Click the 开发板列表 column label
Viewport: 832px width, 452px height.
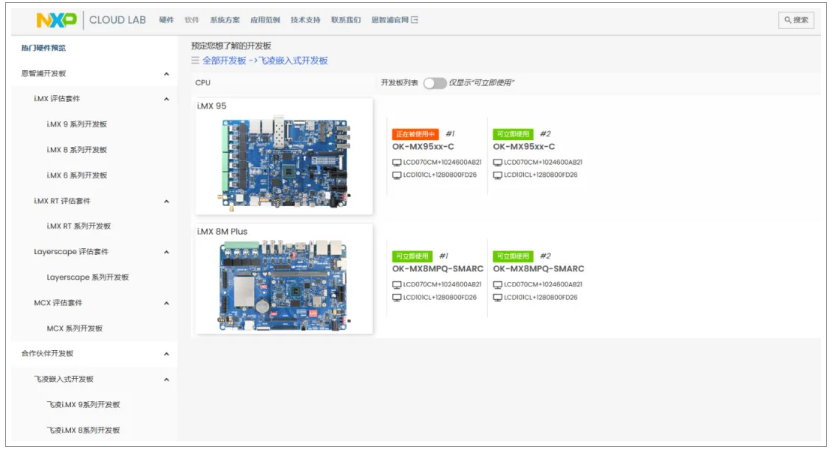point(400,83)
